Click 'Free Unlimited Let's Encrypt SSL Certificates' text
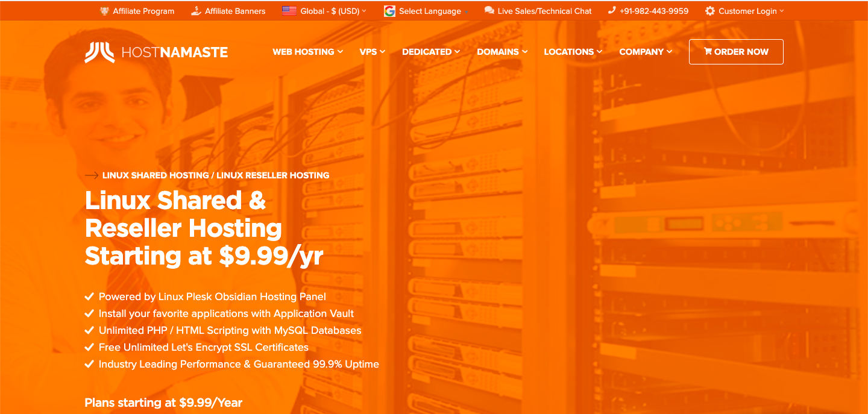 click(x=204, y=347)
